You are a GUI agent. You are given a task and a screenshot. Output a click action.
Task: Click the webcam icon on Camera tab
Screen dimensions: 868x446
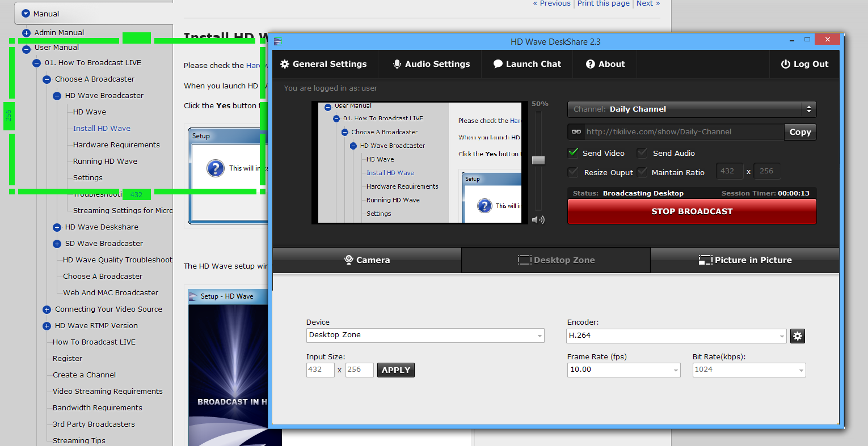tap(349, 260)
